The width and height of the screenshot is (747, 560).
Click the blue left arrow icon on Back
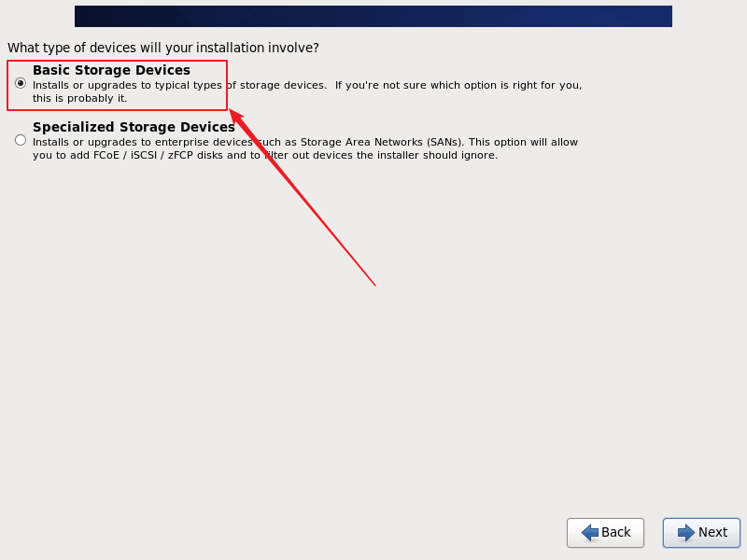tap(590, 532)
